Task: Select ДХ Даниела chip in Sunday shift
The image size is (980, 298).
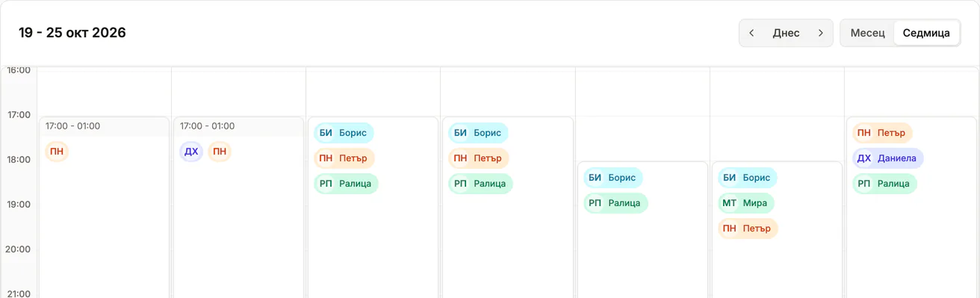Action: (x=888, y=158)
